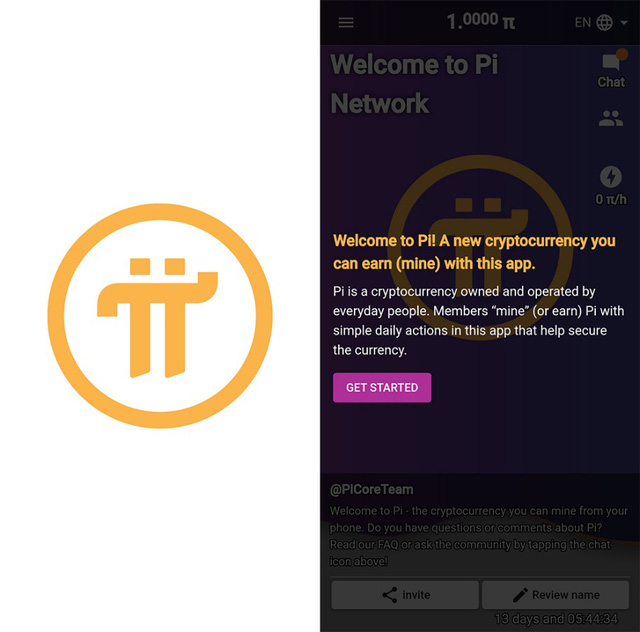The width and height of the screenshot is (640, 632).
Task: Click the Welcome to Pi Network heading
Action: tap(414, 84)
